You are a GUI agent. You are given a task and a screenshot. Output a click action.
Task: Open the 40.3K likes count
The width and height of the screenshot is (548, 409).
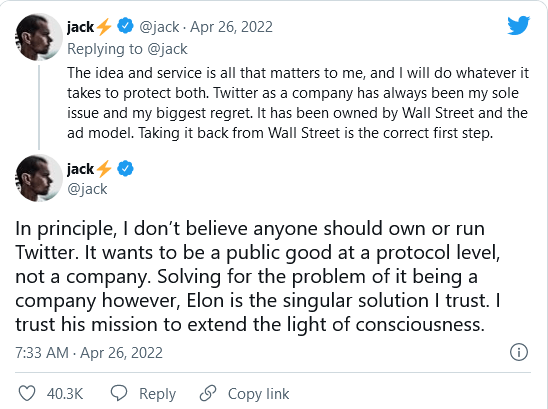[65, 394]
